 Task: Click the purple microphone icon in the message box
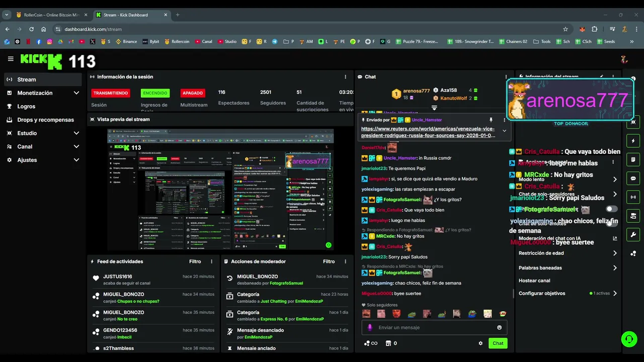tap(370, 327)
